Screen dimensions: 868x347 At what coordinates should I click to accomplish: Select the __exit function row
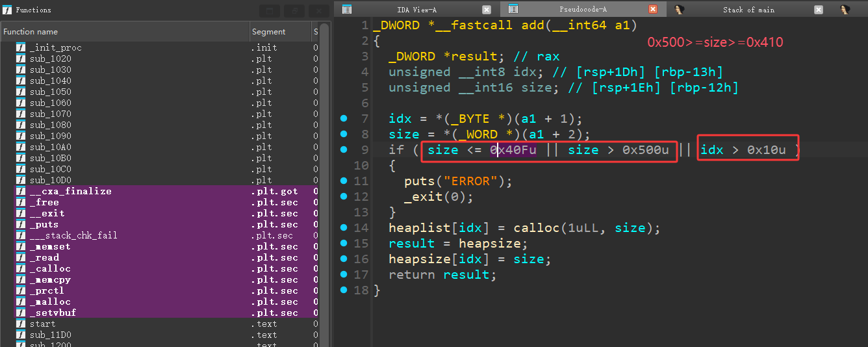(x=160, y=213)
